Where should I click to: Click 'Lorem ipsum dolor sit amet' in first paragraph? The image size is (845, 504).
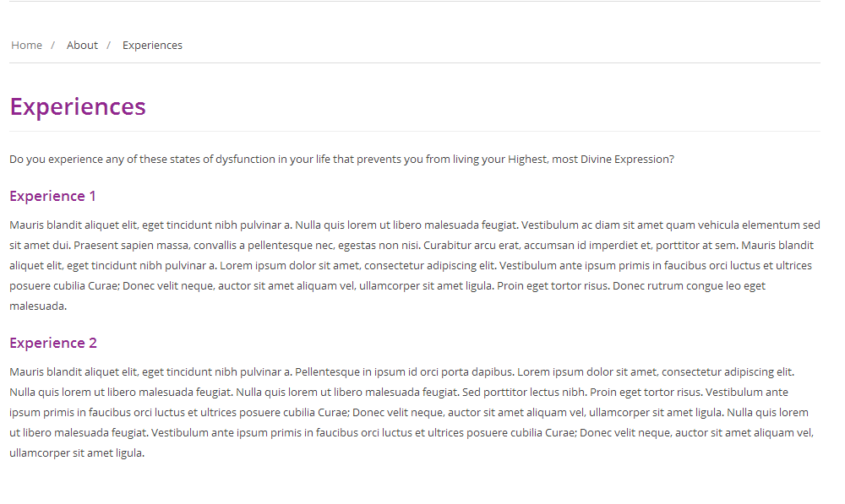pyautogui.click(x=290, y=266)
